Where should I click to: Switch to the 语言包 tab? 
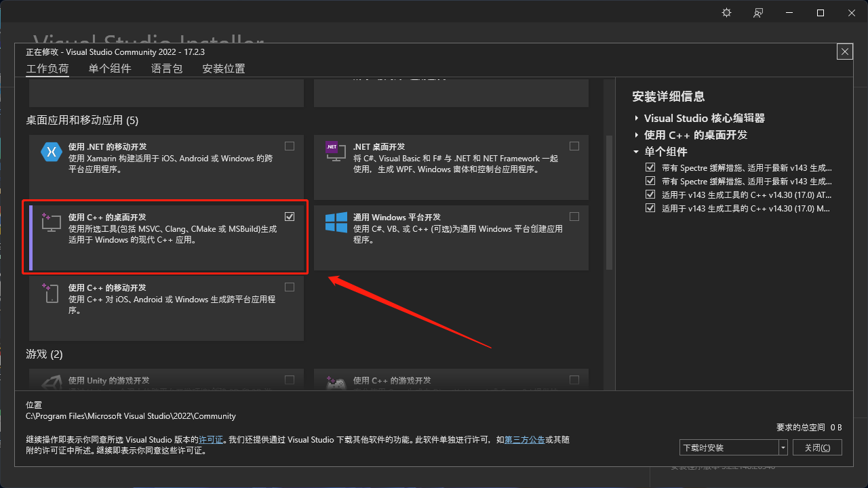167,68
